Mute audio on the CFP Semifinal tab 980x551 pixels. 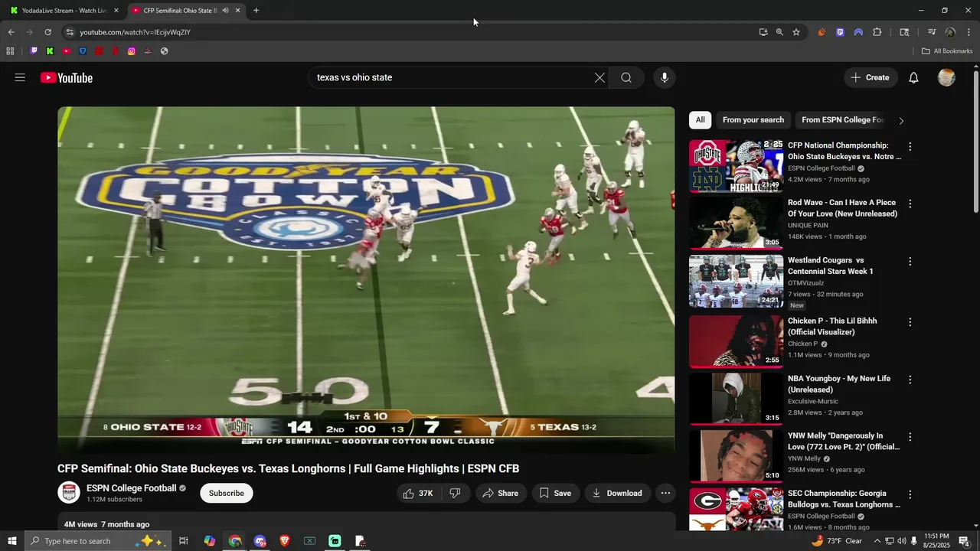[225, 11]
